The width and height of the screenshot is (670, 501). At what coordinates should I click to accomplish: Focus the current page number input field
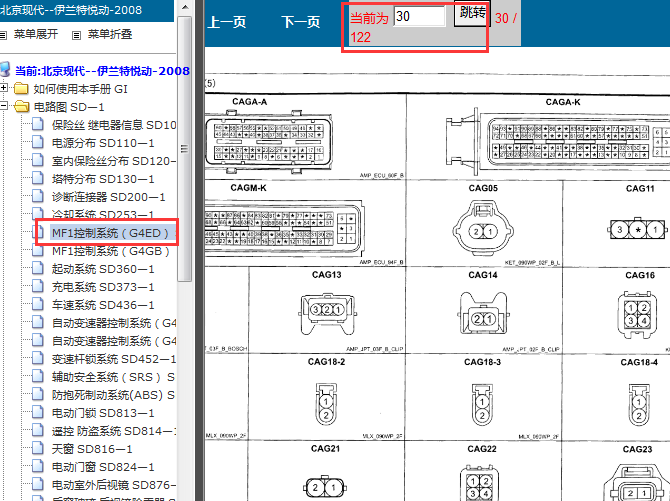[x=419, y=17]
